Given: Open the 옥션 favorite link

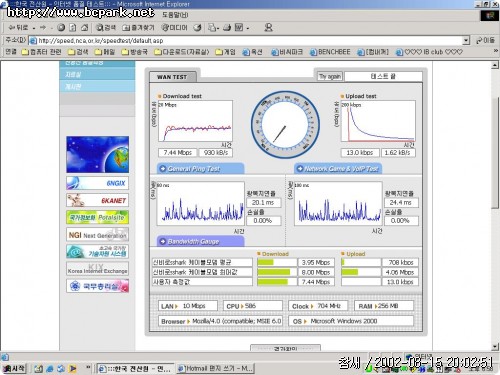Looking at the screenshot, I should tap(252, 52).
